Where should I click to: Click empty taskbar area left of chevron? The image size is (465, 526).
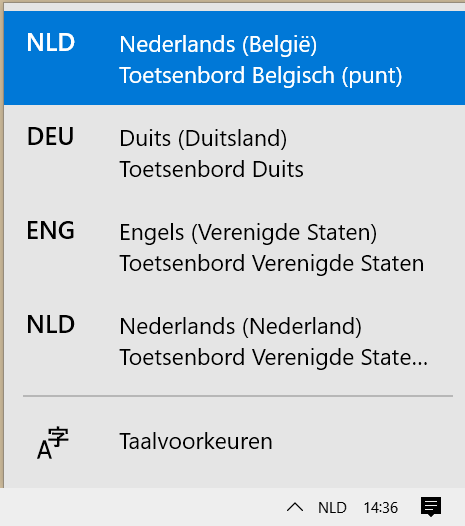tap(141, 507)
